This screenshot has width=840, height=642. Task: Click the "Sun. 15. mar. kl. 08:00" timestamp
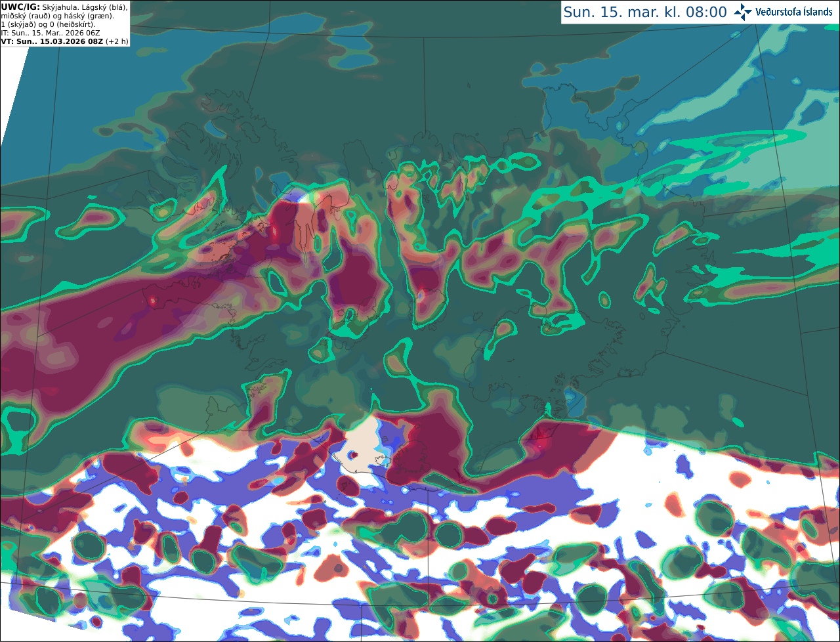(644, 12)
